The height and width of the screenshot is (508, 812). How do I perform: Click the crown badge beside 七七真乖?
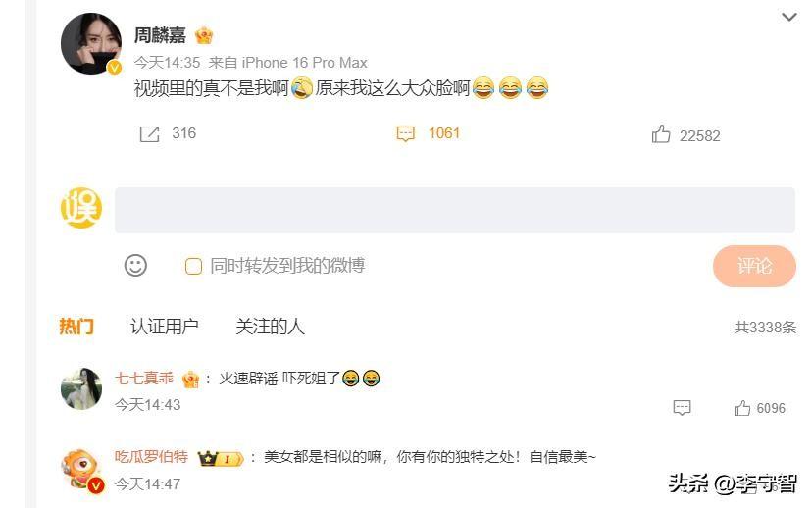click(190, 380)
